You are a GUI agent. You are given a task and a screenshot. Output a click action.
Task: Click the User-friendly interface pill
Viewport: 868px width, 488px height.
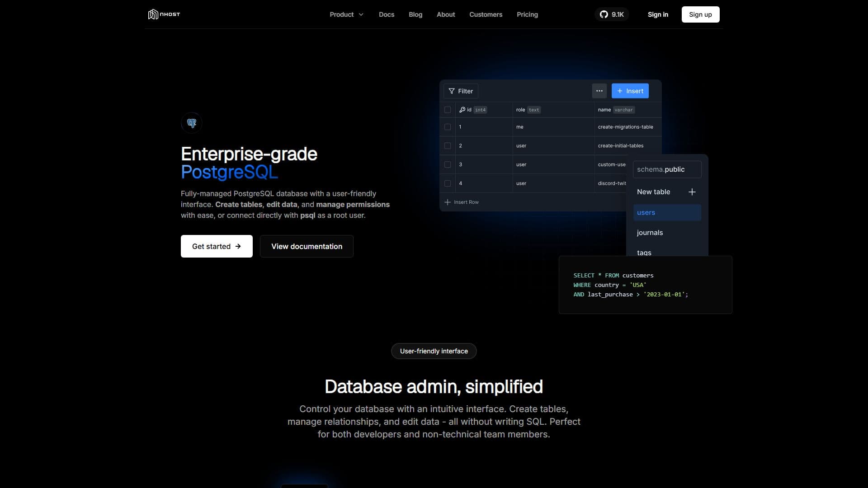click(x=434, y=351)
